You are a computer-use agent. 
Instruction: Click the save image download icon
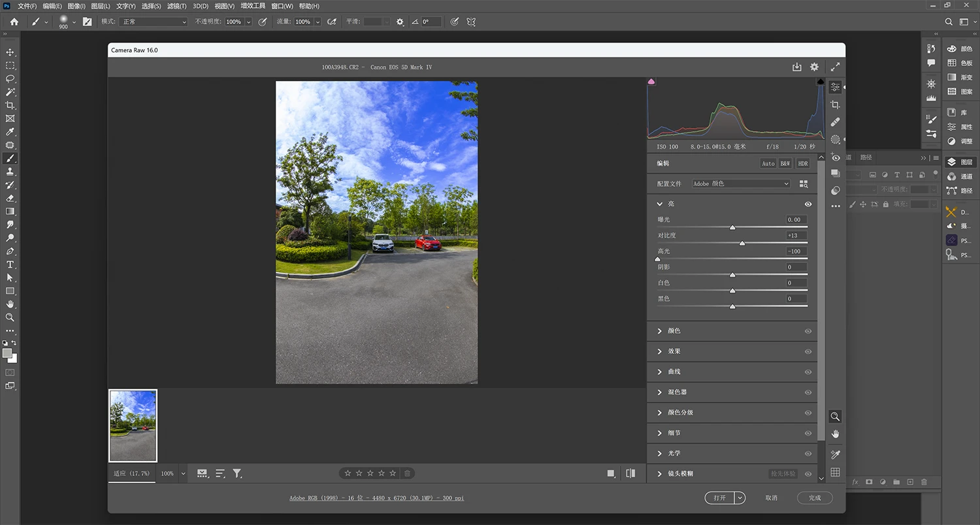796,67
